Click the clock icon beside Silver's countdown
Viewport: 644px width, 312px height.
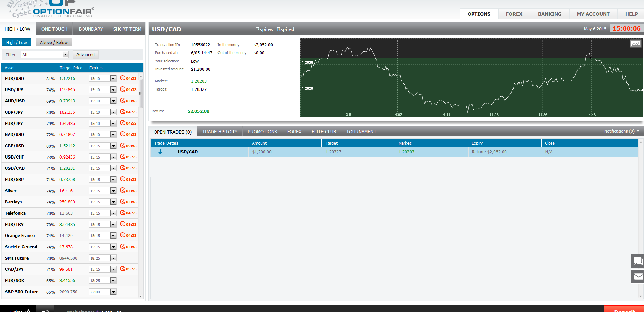pos(122,190)
